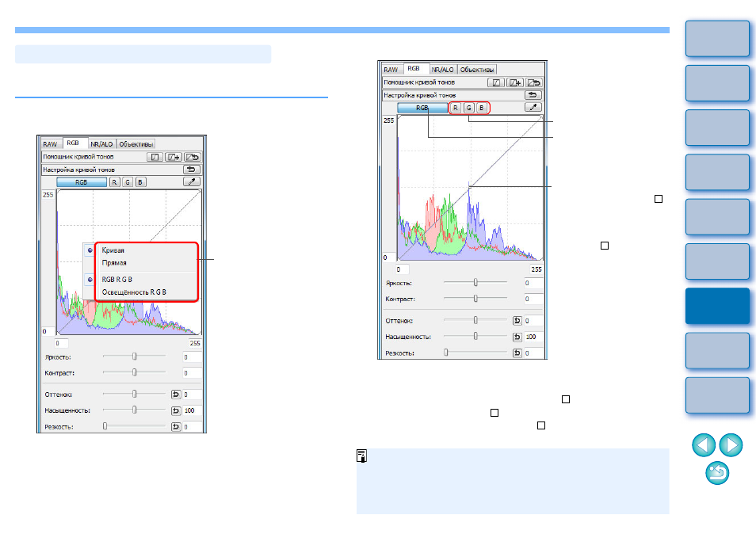Reset Оттенок value in right palette
Viewport: 756px width, 534px height.
pyautogui.click(x=517, y=321)
